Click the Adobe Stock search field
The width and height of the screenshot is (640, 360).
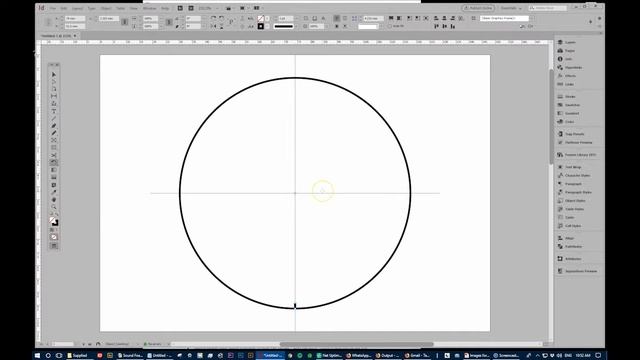[548, 8]
